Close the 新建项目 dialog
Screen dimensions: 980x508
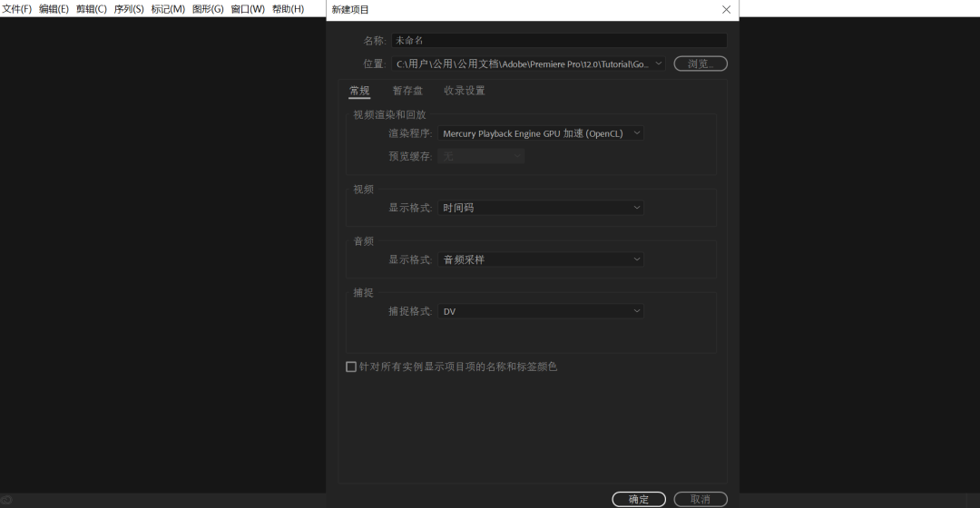coord(726,9)
